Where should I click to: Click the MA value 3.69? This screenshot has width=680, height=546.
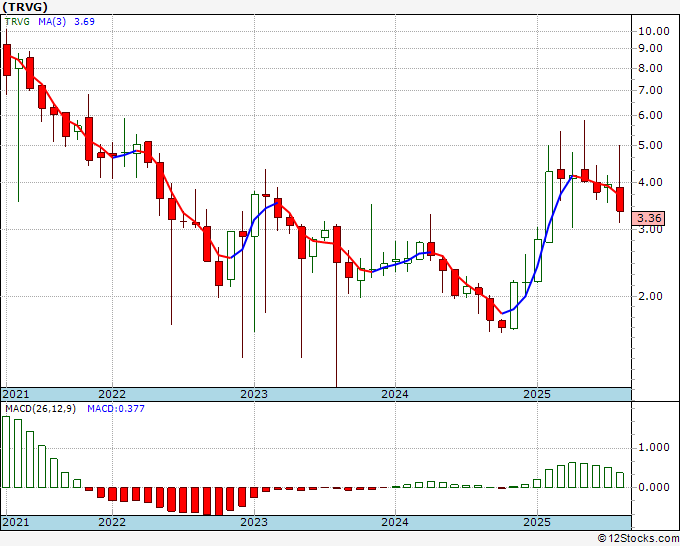point(84,22)
